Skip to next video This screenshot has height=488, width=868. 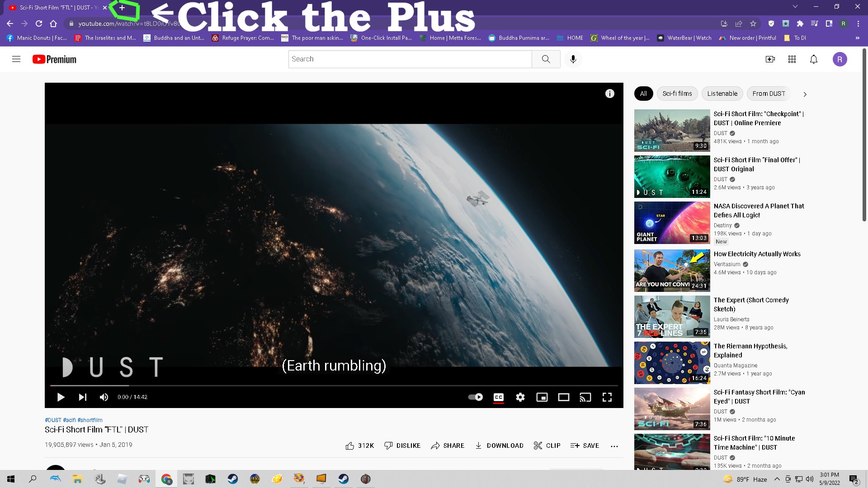(x=82, y=397)
